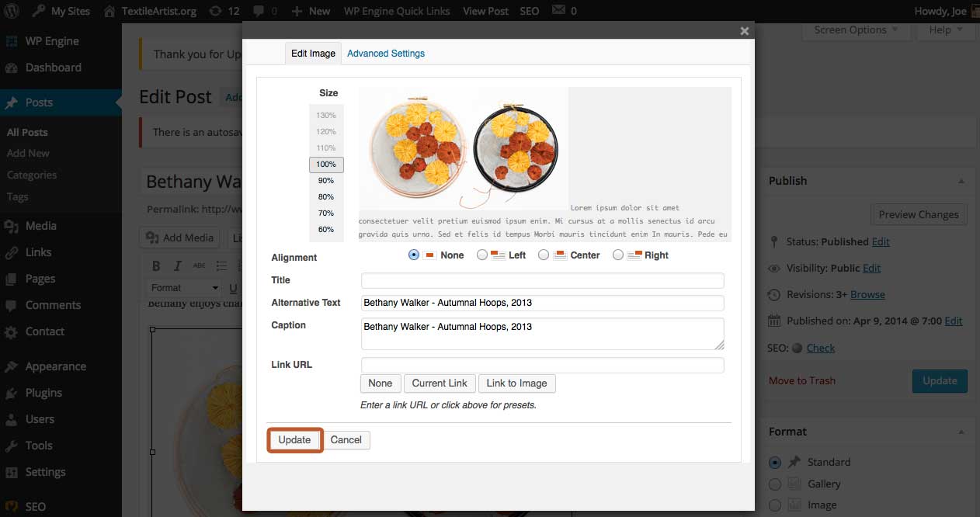Image resolution: width=980 pixels, height=517 pixels.
Task: Open the Format dropdown in the editor toolbar
Action: point(183,288)
